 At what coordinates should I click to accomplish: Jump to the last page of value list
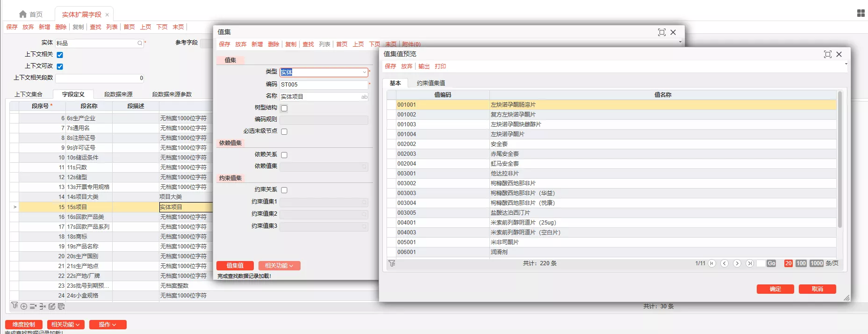click(750, 263)
